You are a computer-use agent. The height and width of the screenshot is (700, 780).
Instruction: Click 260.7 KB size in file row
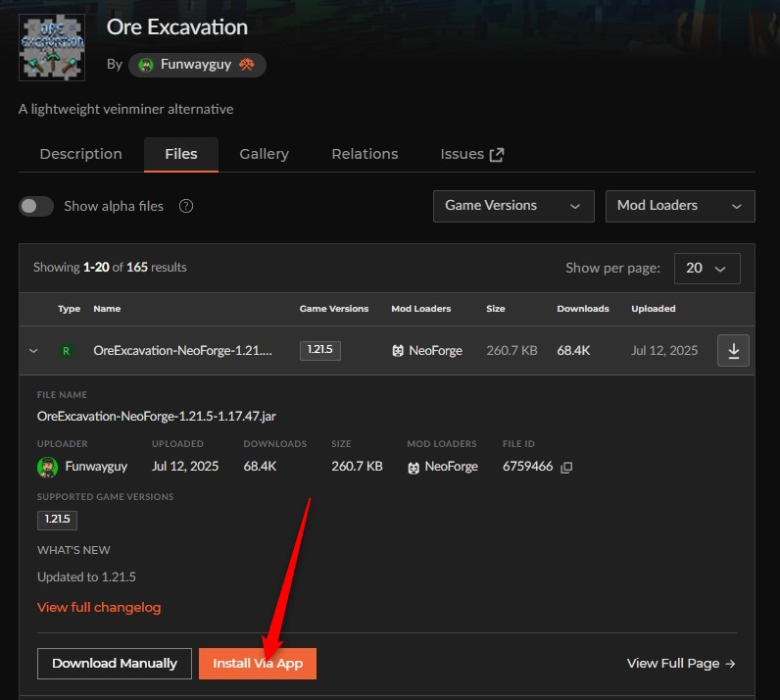pyautogui.click(x=512, y=351)
